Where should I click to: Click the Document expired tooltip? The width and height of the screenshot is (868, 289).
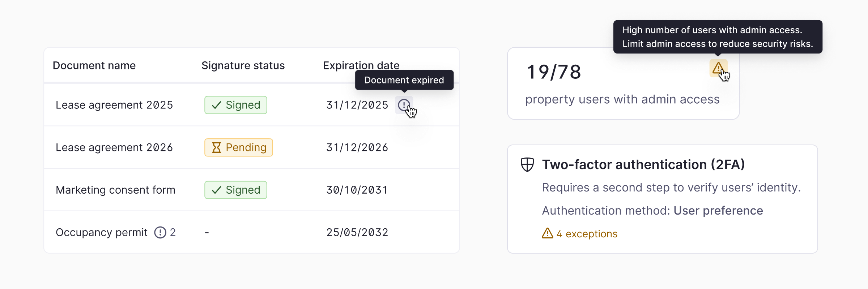tap(404, 80)
